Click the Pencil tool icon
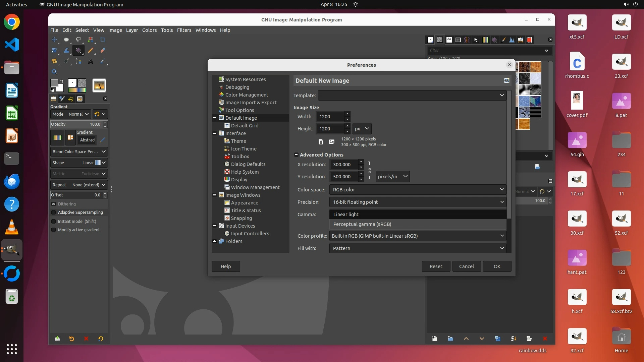The image size is (644, 362). click(x=91, y=51)
